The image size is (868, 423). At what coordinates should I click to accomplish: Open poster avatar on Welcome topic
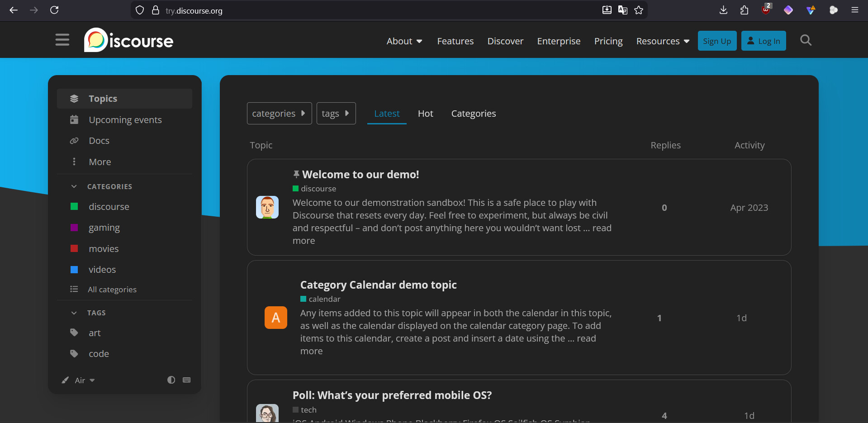point(267,207)
